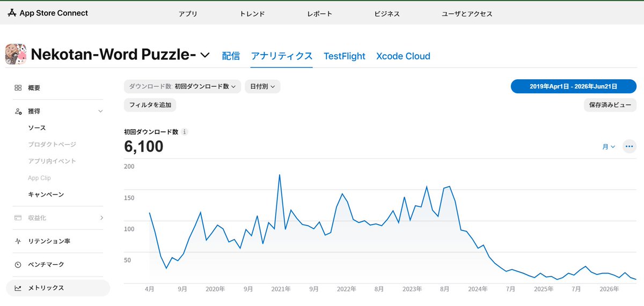Select キャンペーン in the sidebar
Screen dimensions: 644x306
coord(46,195)
